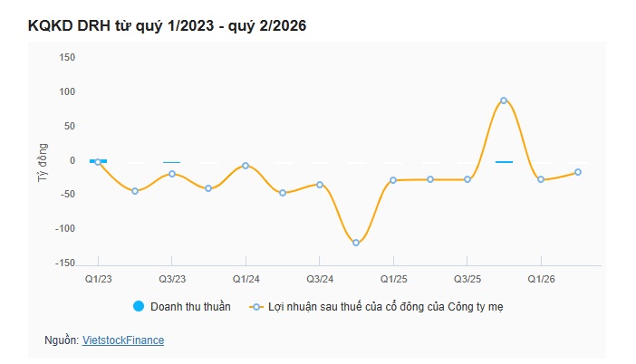This screenshot has width=636, height=364.
Task: Click the Q3/23 profit data point
Action: coord(172,174)
